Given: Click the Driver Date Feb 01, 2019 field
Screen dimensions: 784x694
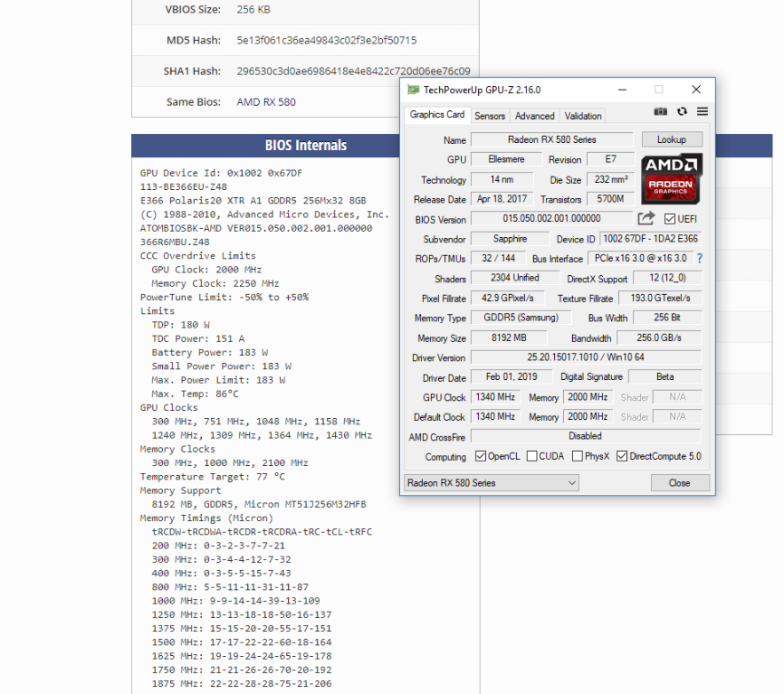Looking at the screenshot, I should click(512, 376).
